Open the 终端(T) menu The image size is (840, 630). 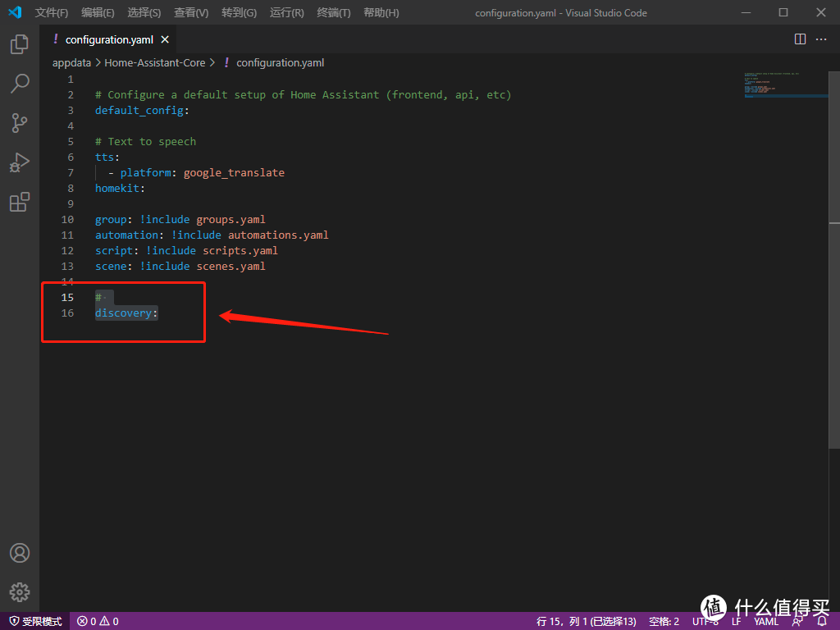pyautogui.click(x=334, y=12)
